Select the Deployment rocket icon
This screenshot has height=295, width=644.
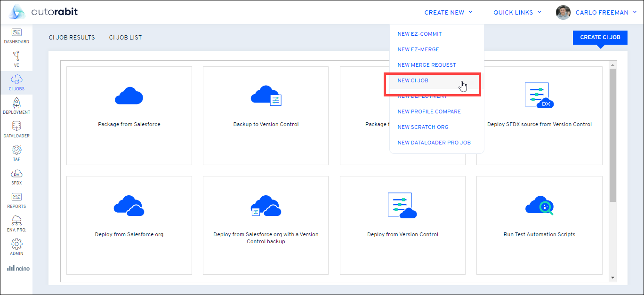click(x=16, y=106)
